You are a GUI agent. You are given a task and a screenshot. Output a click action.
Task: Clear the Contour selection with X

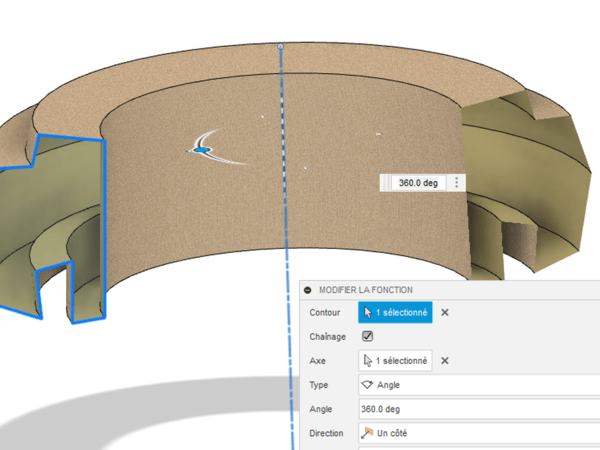(445, 312)
